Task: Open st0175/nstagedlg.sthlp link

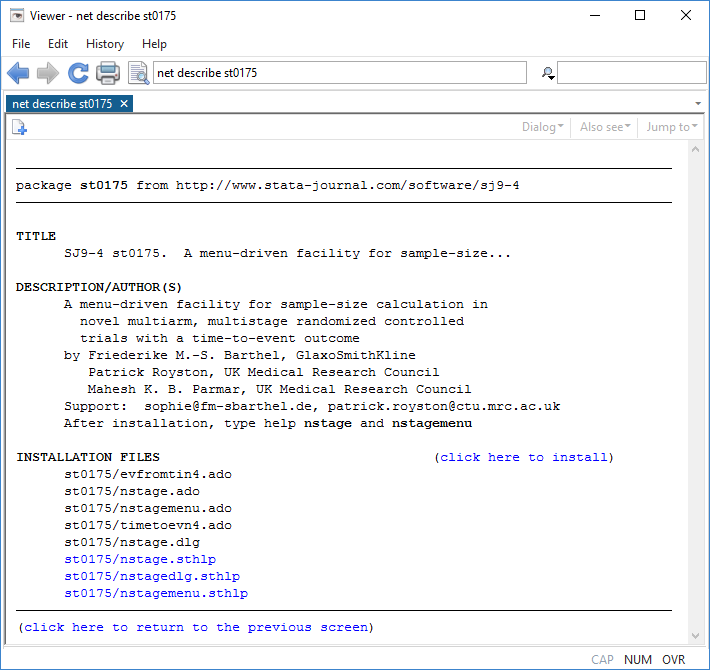Action: 152,576
